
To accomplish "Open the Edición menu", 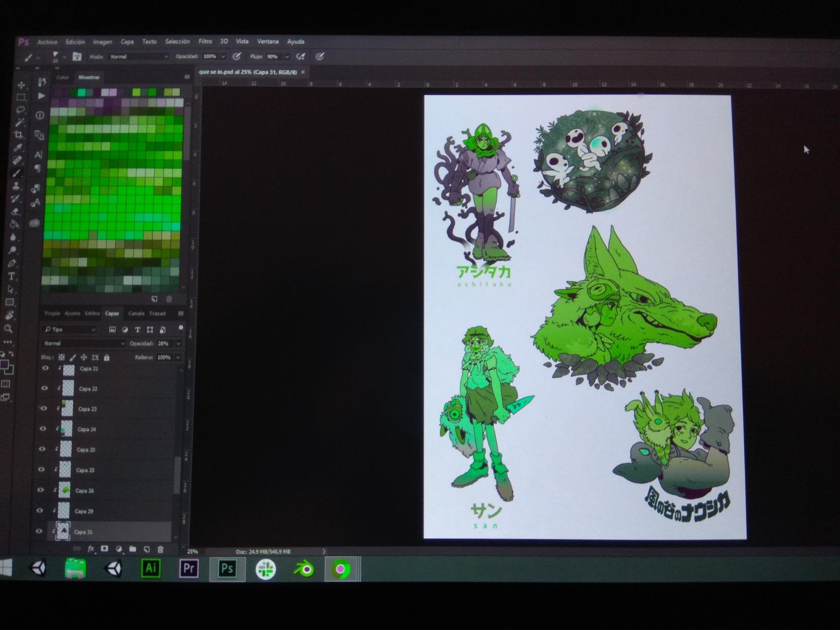I will point(75,42).
